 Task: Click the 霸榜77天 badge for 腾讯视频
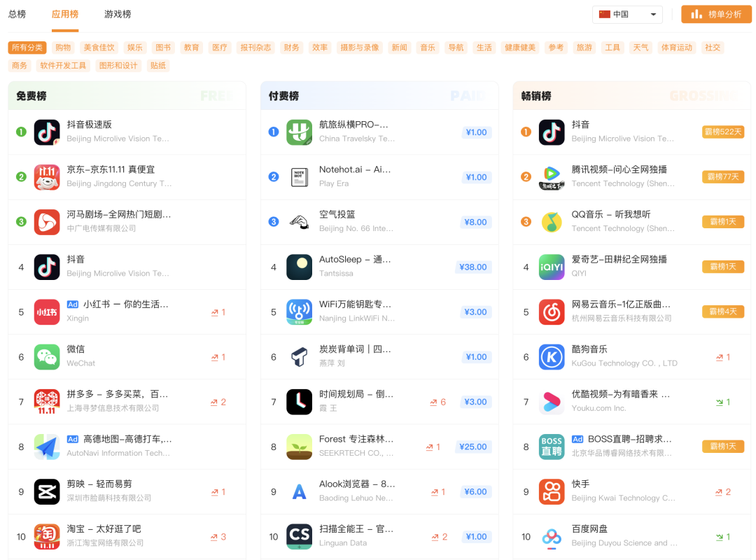[722, 176]
